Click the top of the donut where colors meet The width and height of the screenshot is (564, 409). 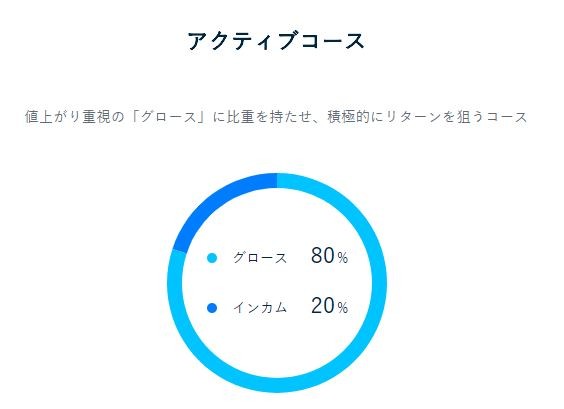click(277, 181)
